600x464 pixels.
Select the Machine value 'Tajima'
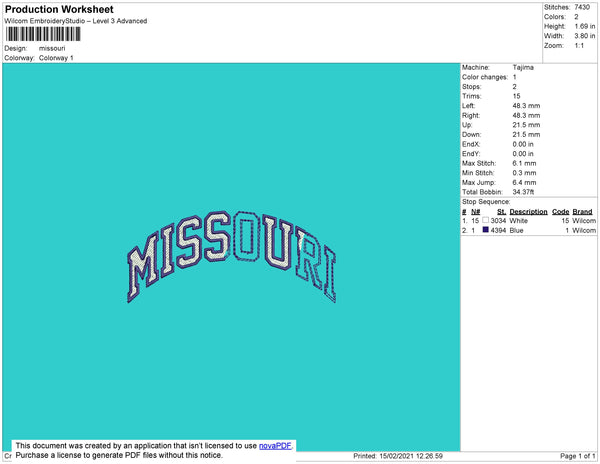point(523,67)
